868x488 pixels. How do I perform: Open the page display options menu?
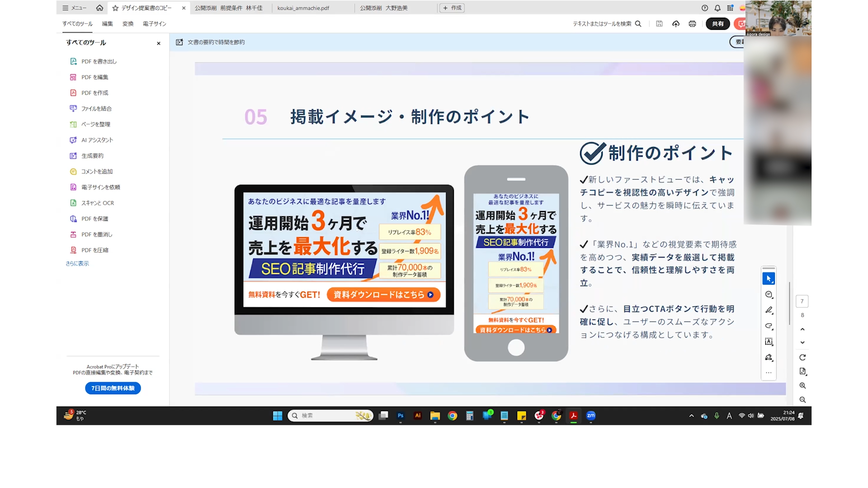coord(802,371)
